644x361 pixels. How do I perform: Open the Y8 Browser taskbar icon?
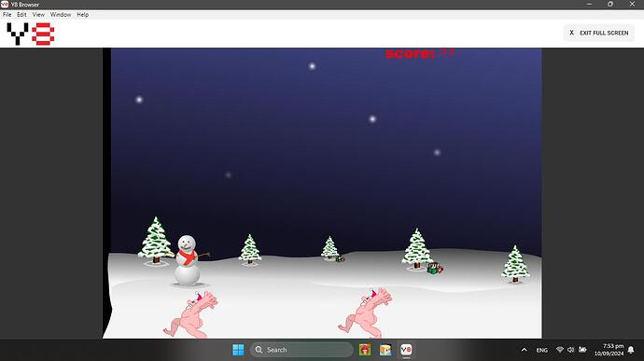point(406,350)
